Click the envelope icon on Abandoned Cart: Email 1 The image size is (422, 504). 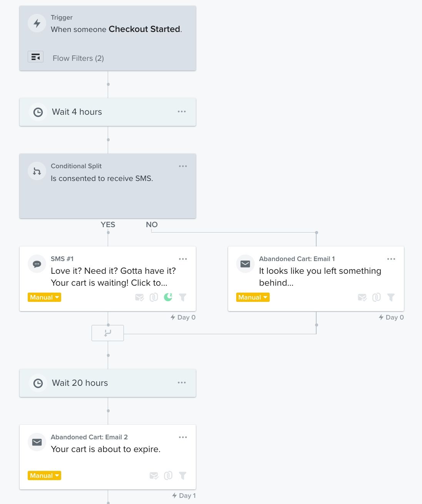point(245,264)
